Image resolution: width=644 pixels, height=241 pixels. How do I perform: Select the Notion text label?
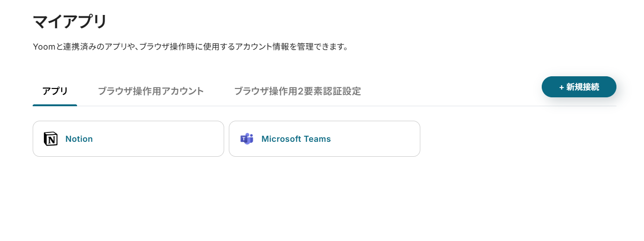79,139
